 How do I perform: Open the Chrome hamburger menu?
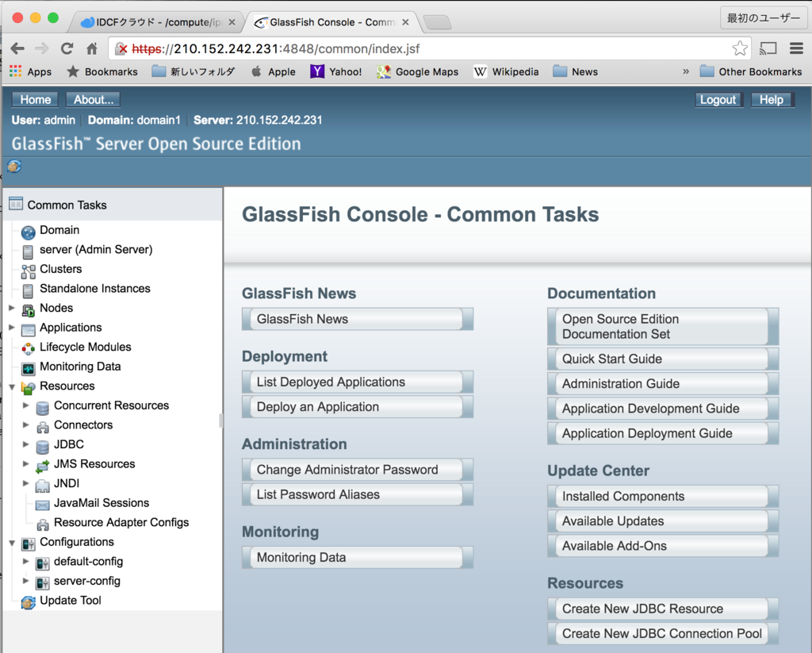pyautogui.click(x=796, y=48)
